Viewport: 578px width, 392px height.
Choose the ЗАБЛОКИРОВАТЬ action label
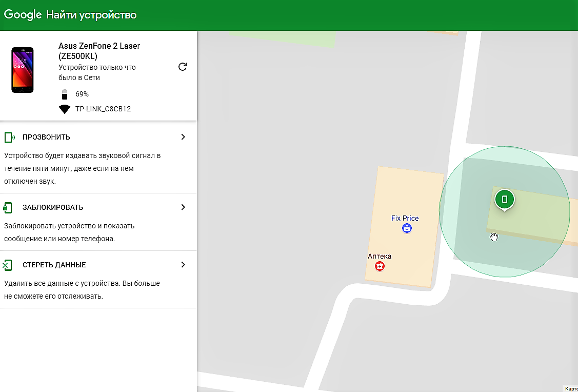click(x=53, y=208)
